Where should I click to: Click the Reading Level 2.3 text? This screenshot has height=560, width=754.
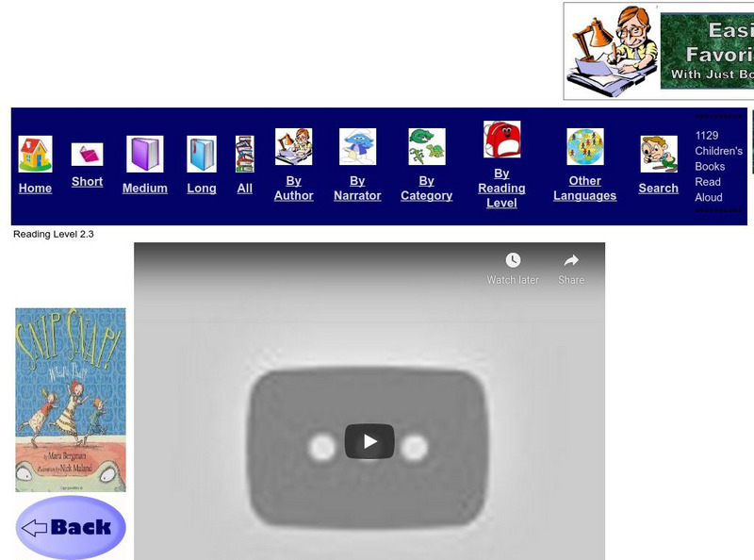(x=54, y=235)
